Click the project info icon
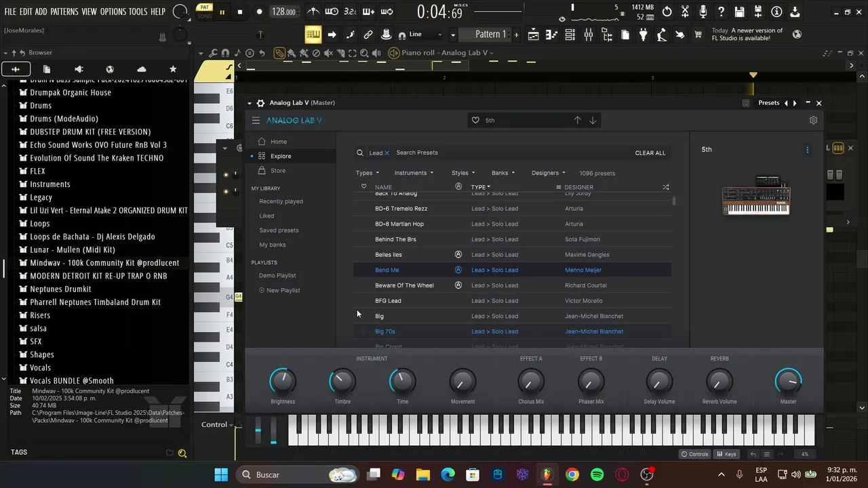The width and height of the screenshot is (868, 488). click(x=776, y=12)
